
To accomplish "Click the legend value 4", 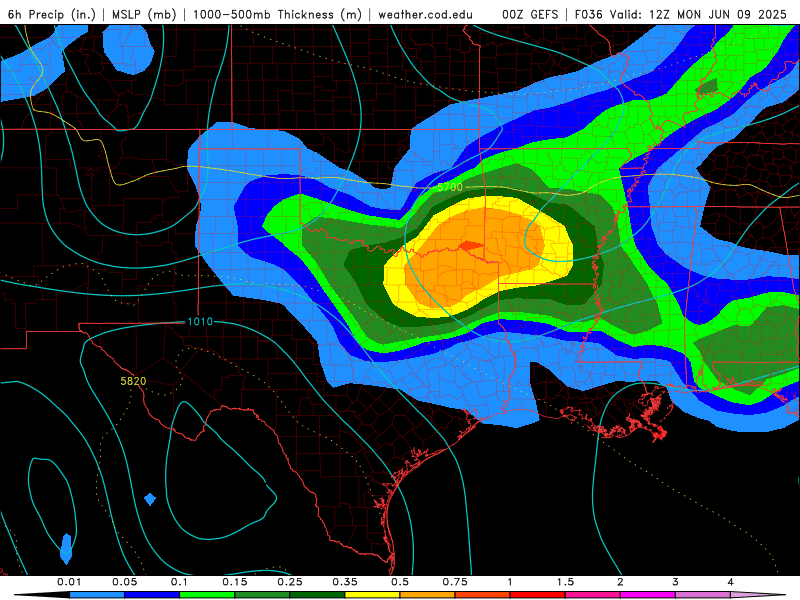I will click(731, 582).
